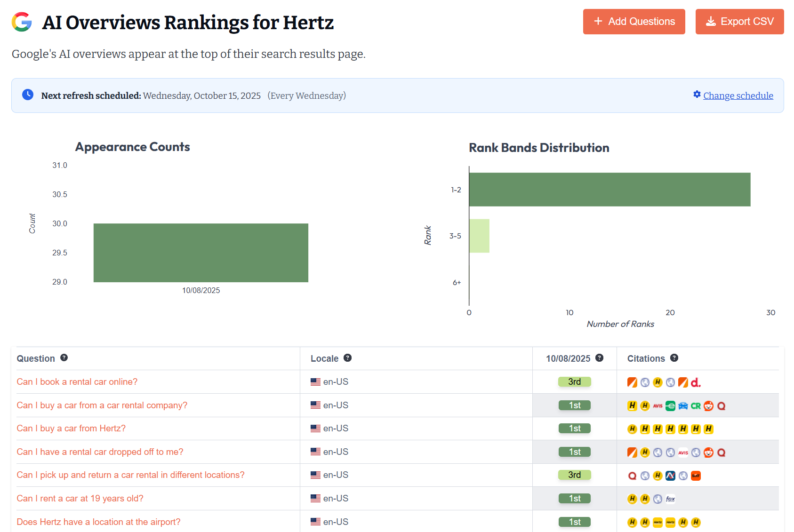Open 'Can I buy a car from Hertz?' question
The image size is (794, 532).
[71, 429]
